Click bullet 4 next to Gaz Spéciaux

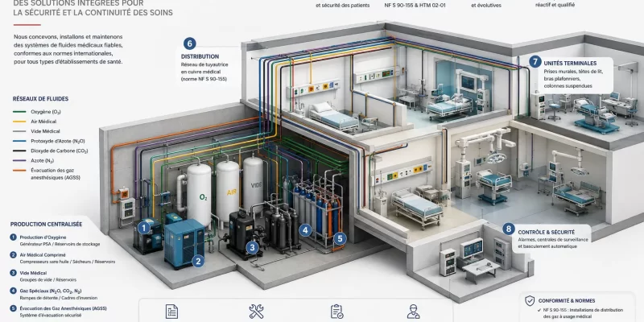(13, 291)
